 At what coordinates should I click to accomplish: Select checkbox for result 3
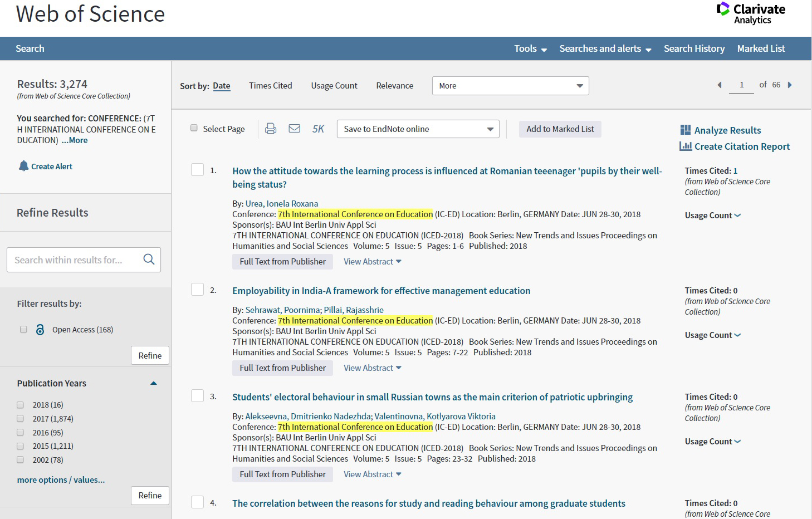point(197,395)
